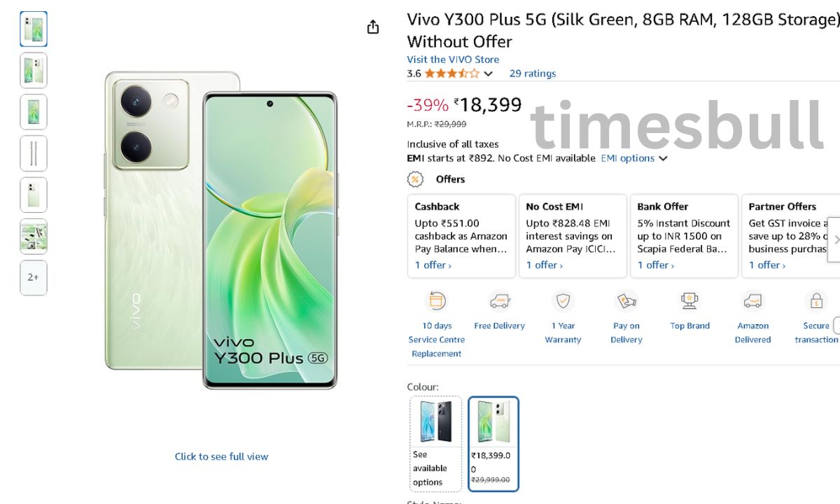840x504 pixels.
Task: Click the Amazon Delivered icon
Action: pos(752,302)
